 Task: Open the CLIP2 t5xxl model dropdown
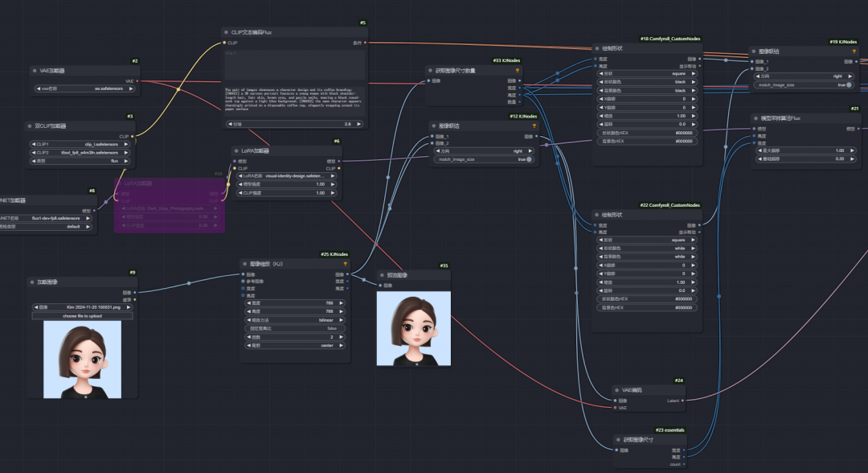(80, 152)
